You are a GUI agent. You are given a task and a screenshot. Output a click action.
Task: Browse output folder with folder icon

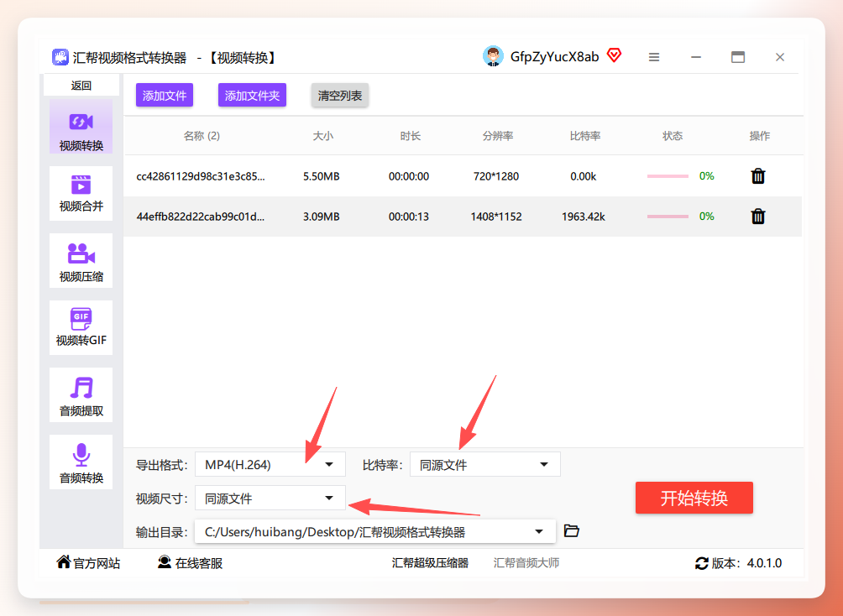[572, 531]
